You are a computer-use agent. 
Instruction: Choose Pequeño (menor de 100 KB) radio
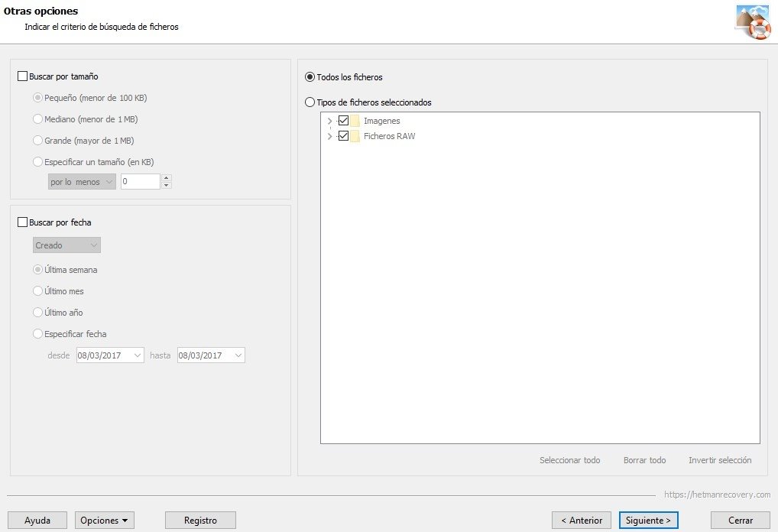click(x=37, y=98)
